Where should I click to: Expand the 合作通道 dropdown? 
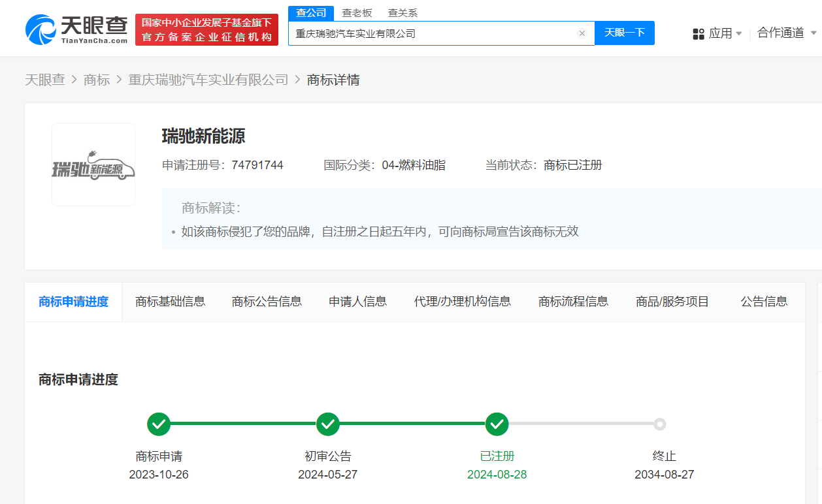[787, 33]
